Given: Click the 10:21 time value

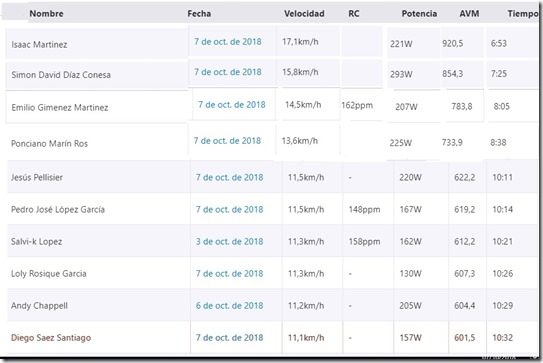Looking at the screenshot, I should pyautogui.click(x=502, y=242).
